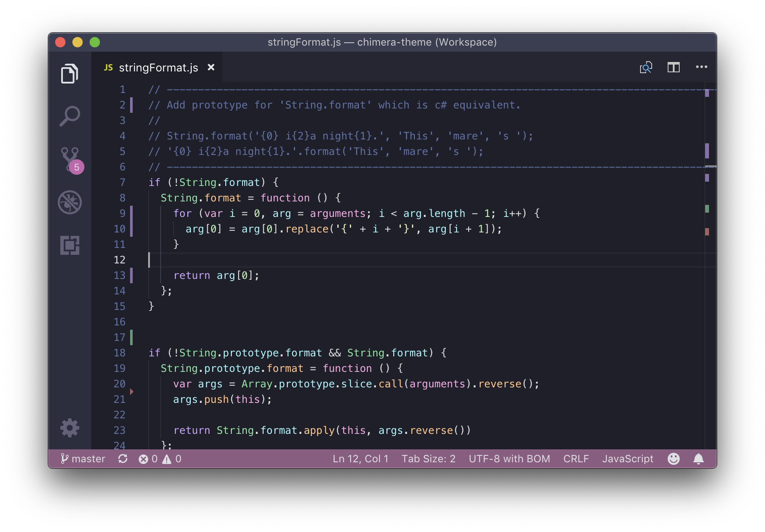Click 'Array' on line 20

[257, 384]
